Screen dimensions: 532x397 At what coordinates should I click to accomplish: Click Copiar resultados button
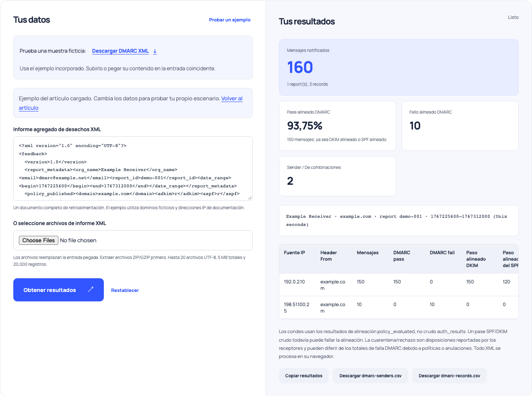point(304,376)
